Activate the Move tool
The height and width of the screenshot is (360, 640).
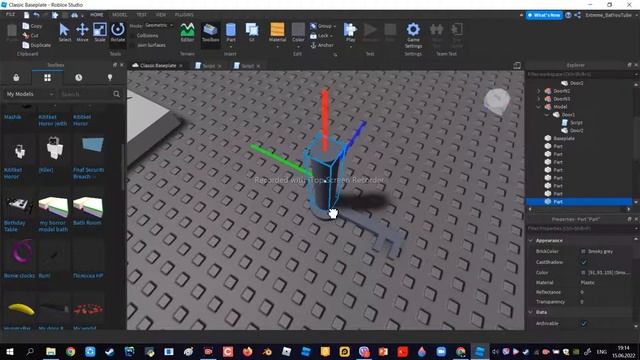tap(82, 32)
